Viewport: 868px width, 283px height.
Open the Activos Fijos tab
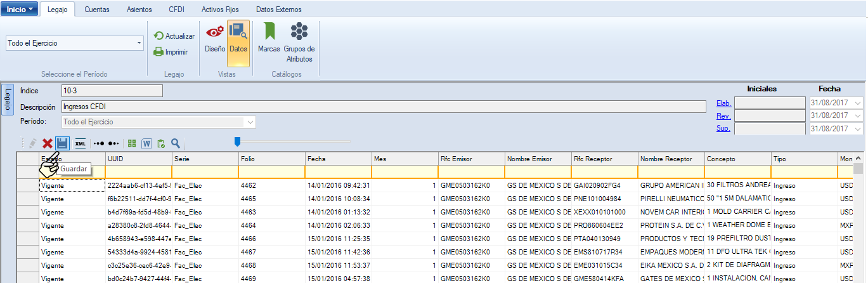click(x=220, y=10)
